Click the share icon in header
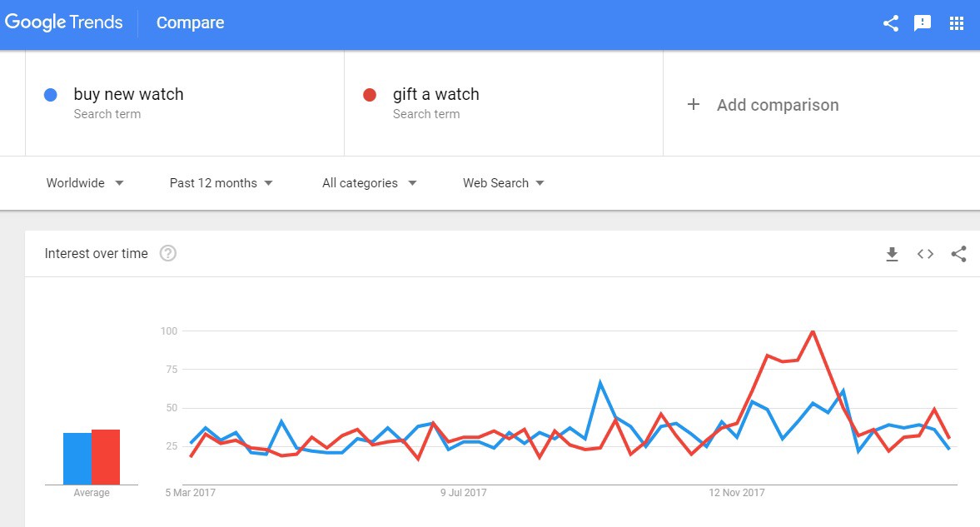980x527 pixels. pyautogui.click(x=890, y=23)
